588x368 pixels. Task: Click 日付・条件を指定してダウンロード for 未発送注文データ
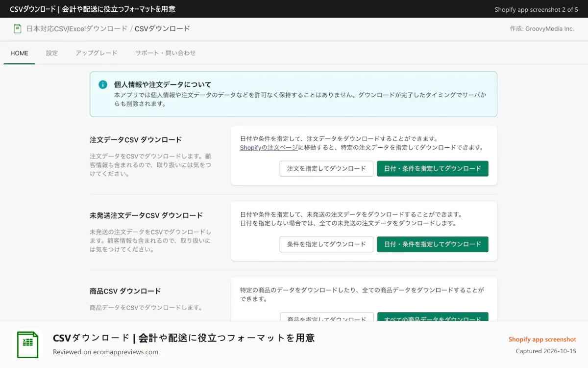433,244
